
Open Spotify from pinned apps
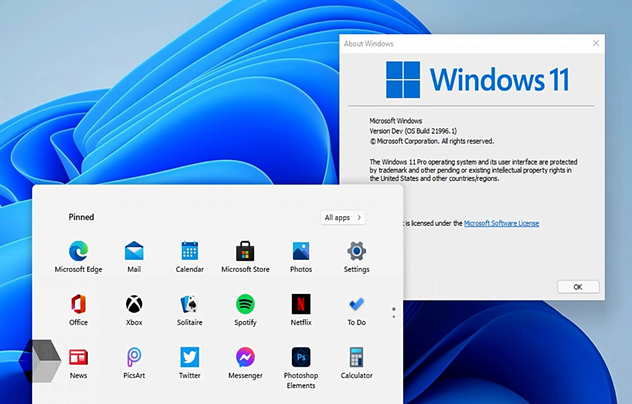pyautogui.click(x=245, y=304)
